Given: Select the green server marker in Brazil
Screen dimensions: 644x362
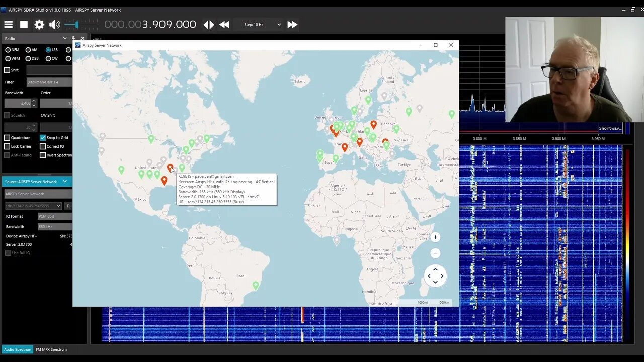Looking at the screenshot, I should tap(256, 286).
